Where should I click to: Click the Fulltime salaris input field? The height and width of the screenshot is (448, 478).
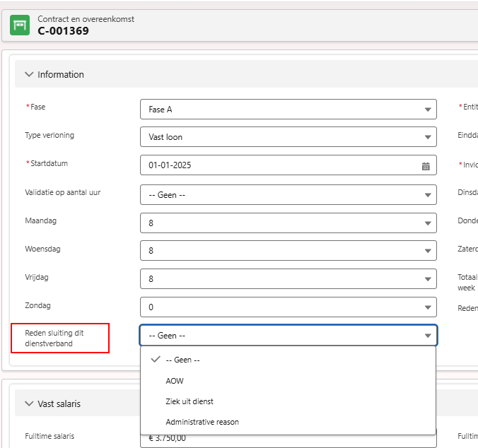[288, 439]
